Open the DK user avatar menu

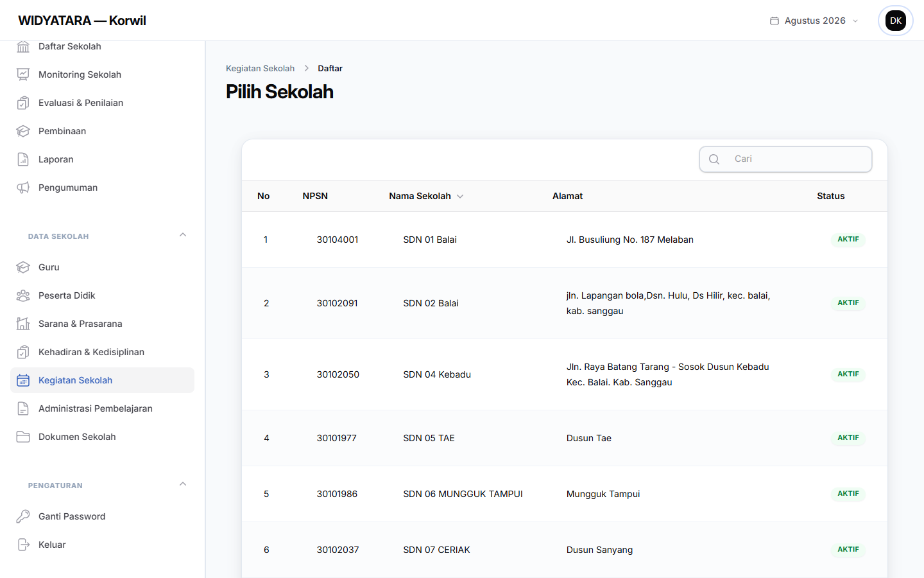pyautogui.click(x=896, y=21)
